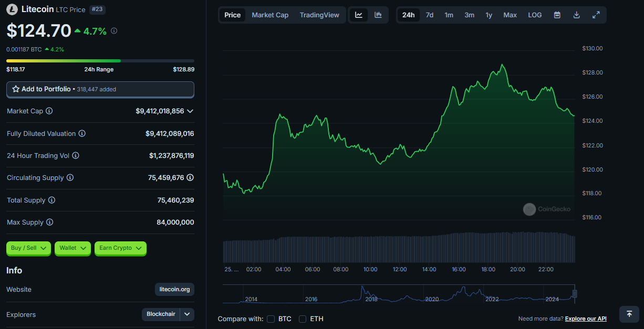This screenshot has height=329, width=644.
Task: Click info icon beside 75,459,676 value
Action: point(190,178)
